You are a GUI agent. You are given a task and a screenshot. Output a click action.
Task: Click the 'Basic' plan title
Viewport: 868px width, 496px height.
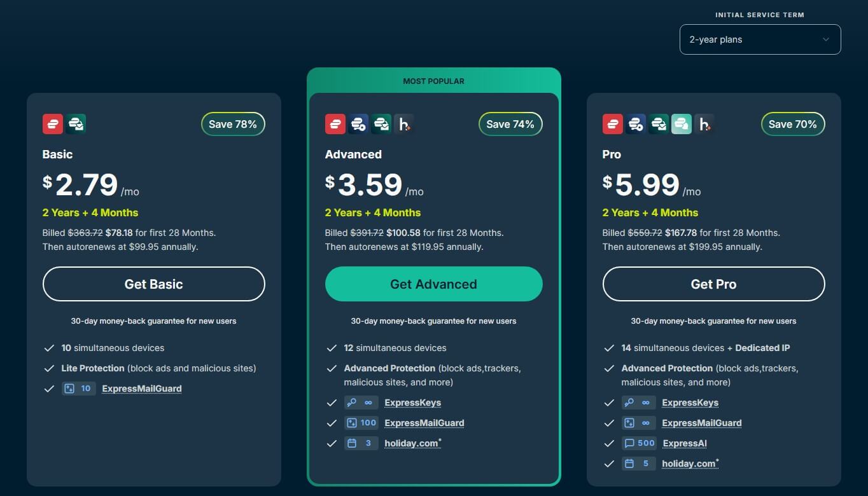coord(57,155)
